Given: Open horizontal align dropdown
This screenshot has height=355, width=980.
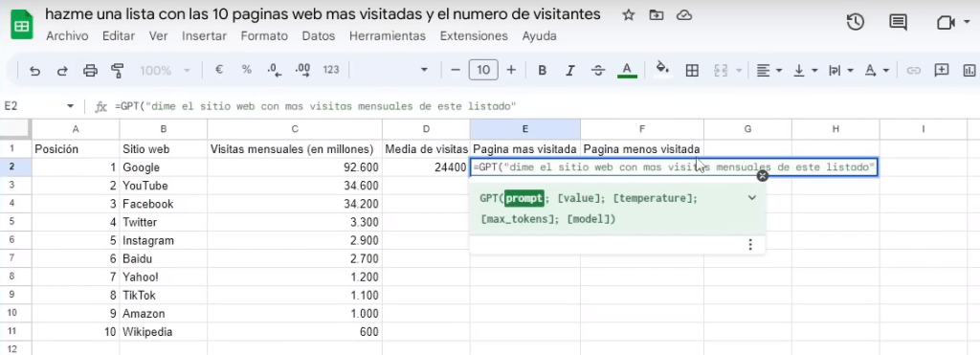Looking at the screenshot, I should (769, 71).
